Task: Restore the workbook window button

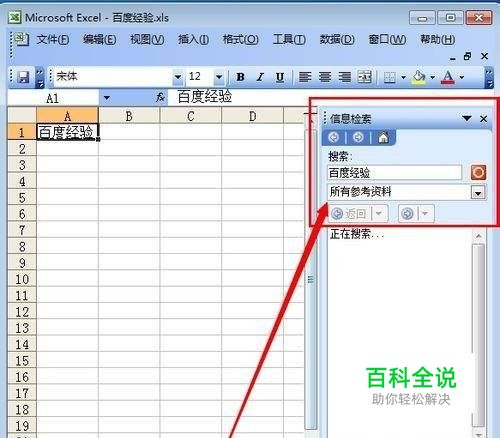Action: pyautogui.click(x=468, y=56)
